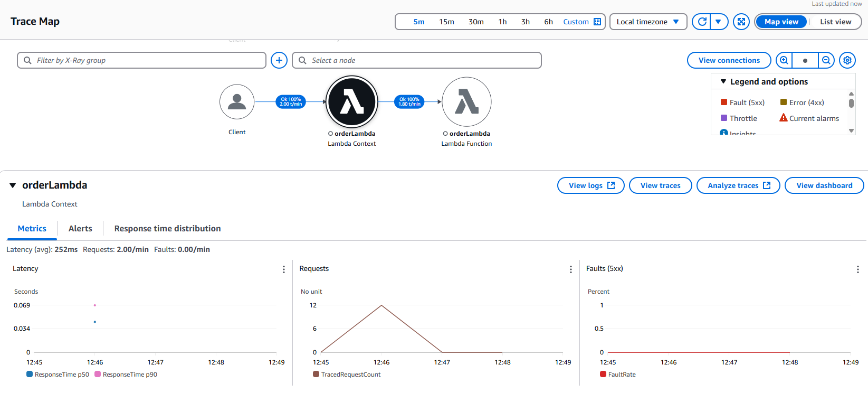This screenshot has height=393, width=868.
Task: Open the Requests chart options menu
Action: [571, 269]
